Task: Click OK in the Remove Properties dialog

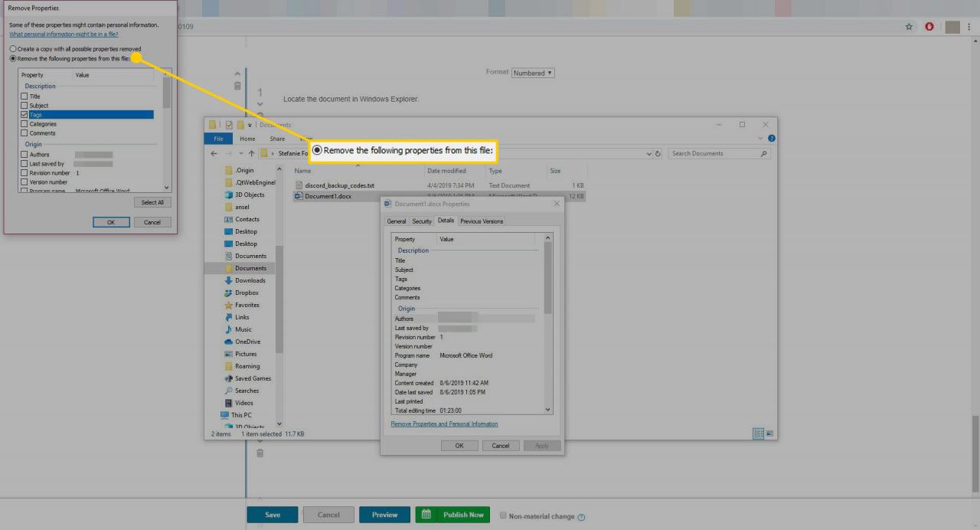Action: [x=111, y=222]
